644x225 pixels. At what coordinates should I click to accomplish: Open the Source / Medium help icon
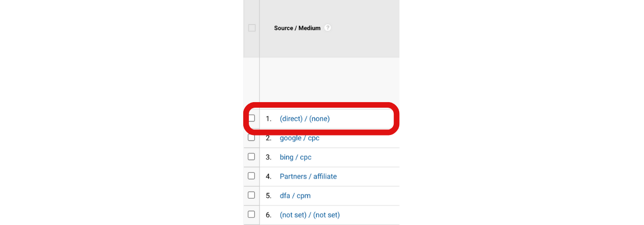[x=328, y=28]
